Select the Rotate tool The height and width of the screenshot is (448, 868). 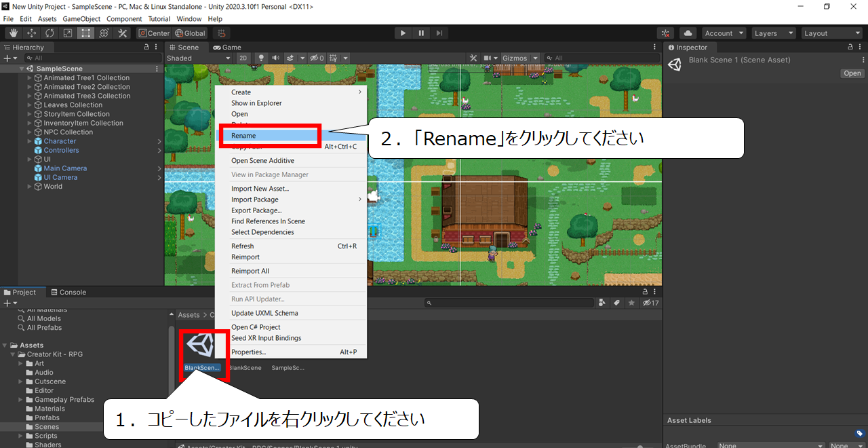click(50, 33)
